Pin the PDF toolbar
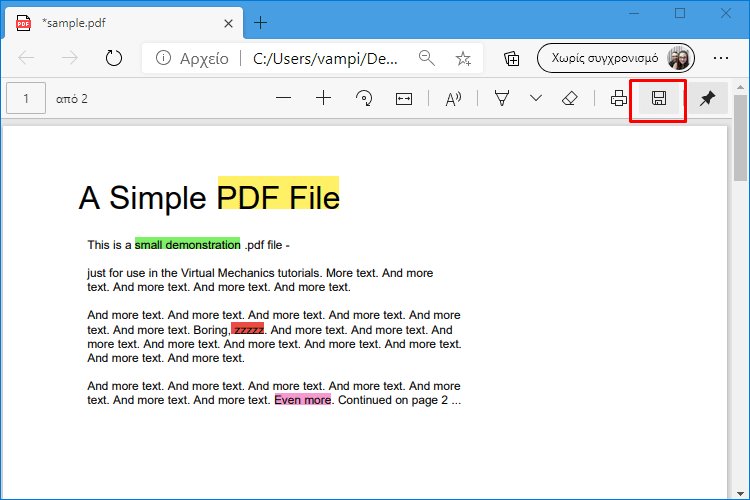The height and width of the screenshot is (500, 750). 707,98
